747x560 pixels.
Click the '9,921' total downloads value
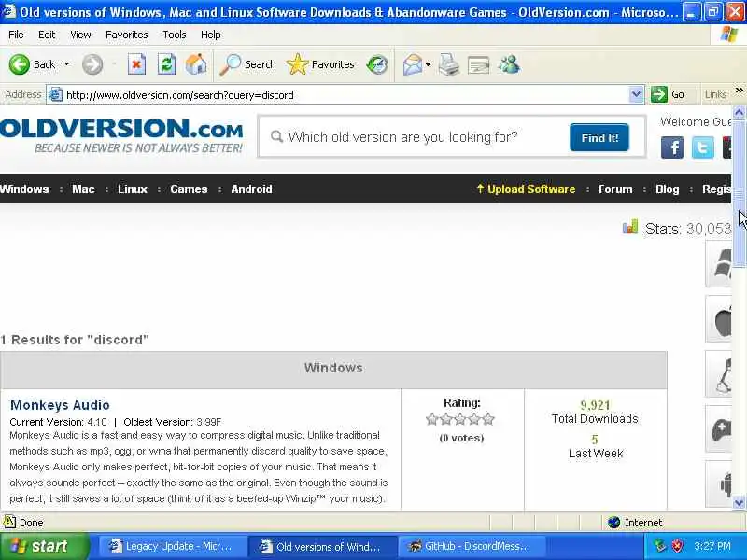tap(595, 405)
